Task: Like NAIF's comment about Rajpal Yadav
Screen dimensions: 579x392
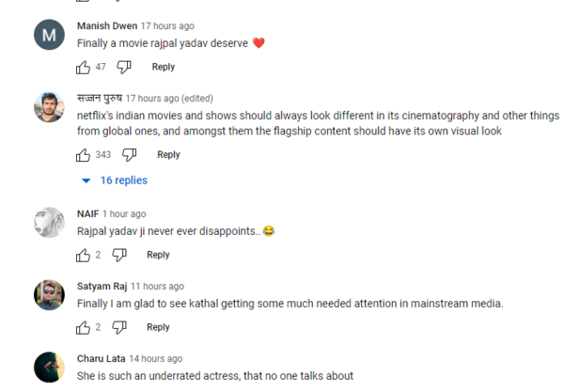Action: pos(84,255)
